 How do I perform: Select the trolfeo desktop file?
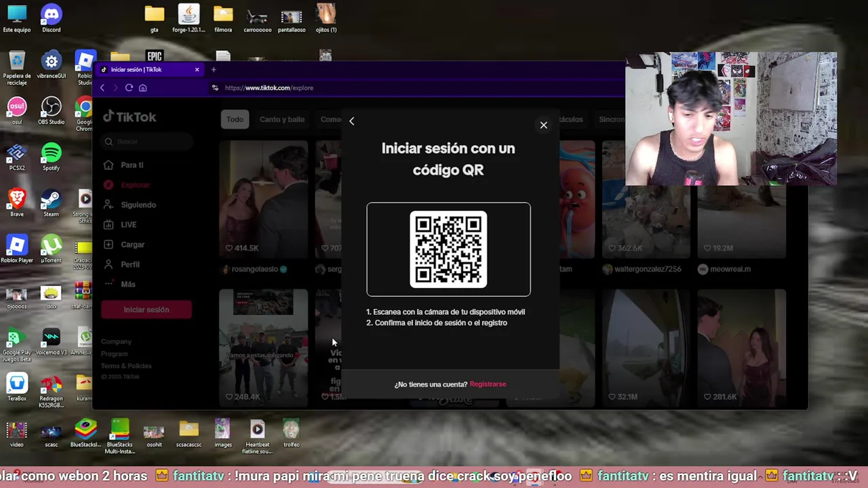tap(292, 434)
